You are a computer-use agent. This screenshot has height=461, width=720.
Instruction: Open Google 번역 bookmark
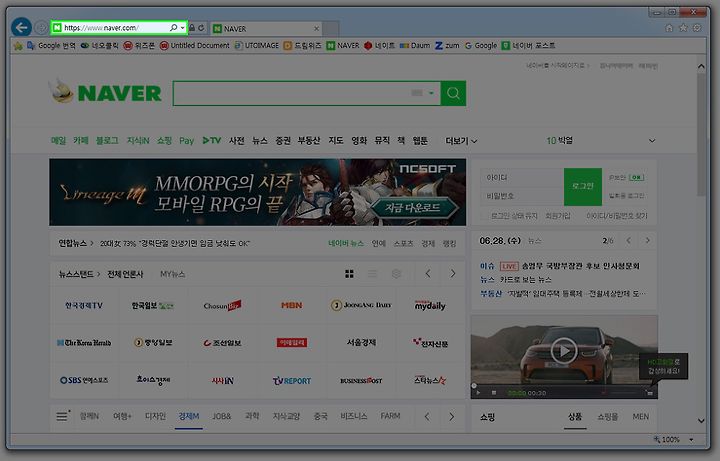(51, 45)
